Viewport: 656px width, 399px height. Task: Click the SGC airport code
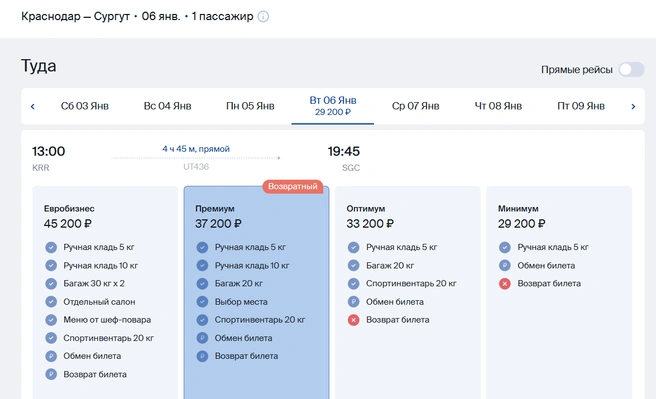click(x=351, y=168)
